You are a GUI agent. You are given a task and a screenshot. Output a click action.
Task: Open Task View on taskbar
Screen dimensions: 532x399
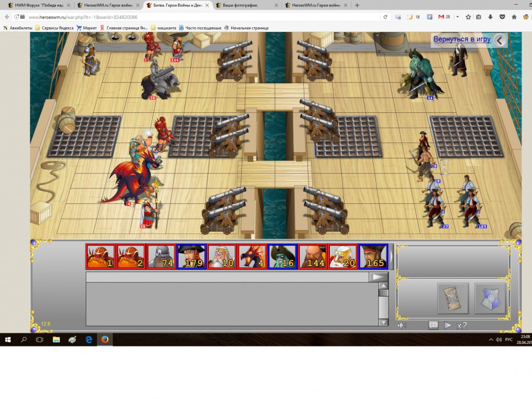pyautogui.click(x=40, y=340)
